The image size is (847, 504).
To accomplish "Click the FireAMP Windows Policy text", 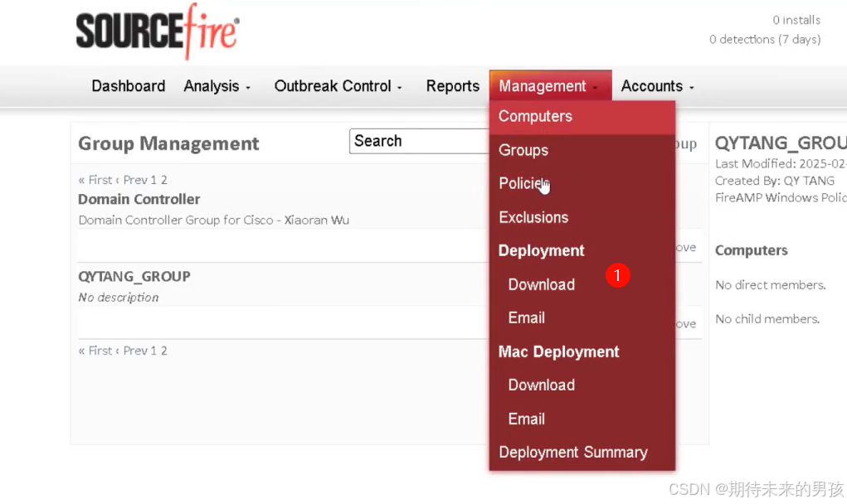I will pyautogui.click(x=781, y=197).
